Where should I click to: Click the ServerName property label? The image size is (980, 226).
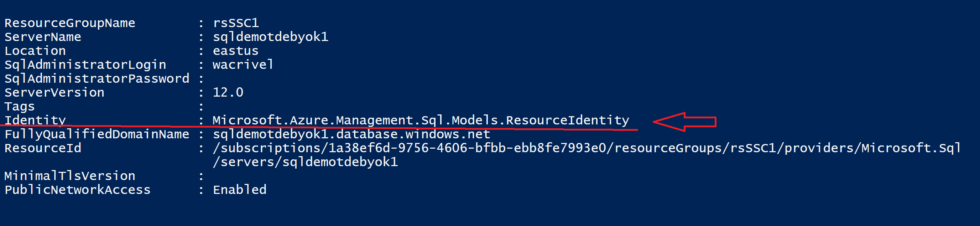(43, 37)
